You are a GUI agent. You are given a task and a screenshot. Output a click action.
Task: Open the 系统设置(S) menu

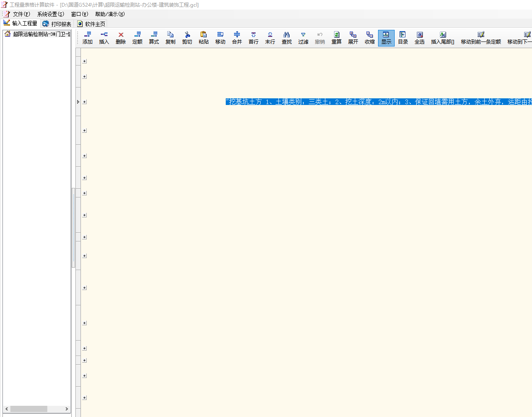(51, 14)
